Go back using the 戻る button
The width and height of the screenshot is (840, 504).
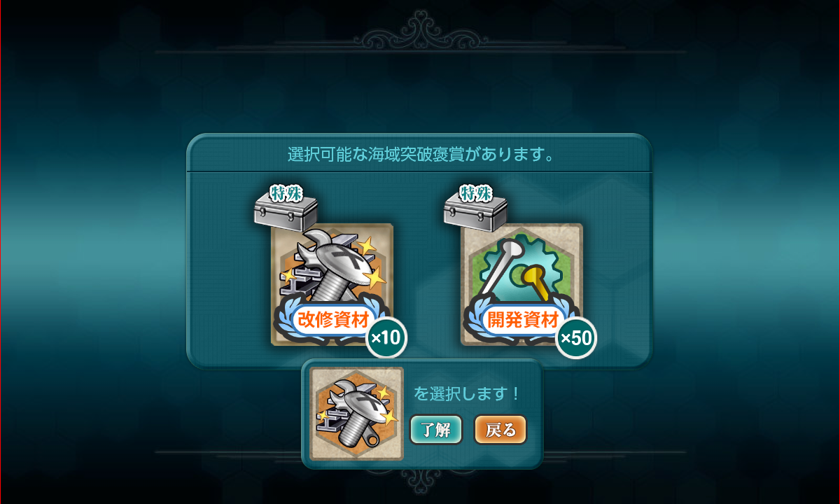pos(500,430)
